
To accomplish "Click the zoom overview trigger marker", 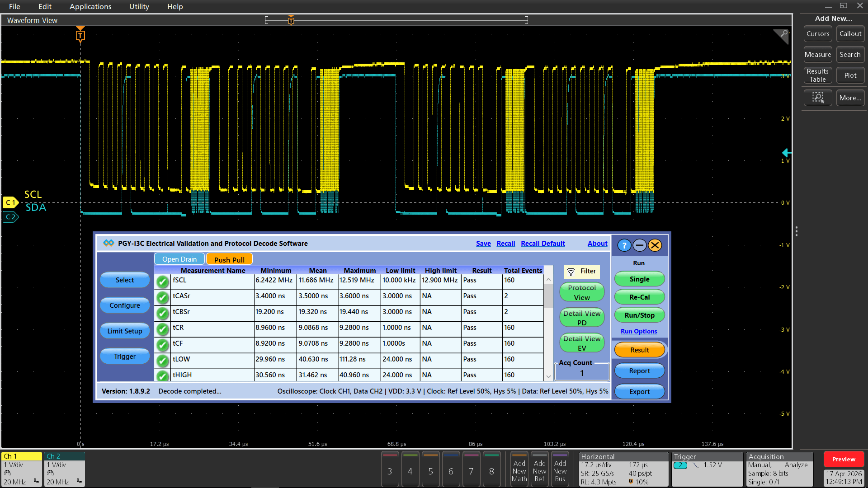I will pyautogui.click(x=291, y=20).
